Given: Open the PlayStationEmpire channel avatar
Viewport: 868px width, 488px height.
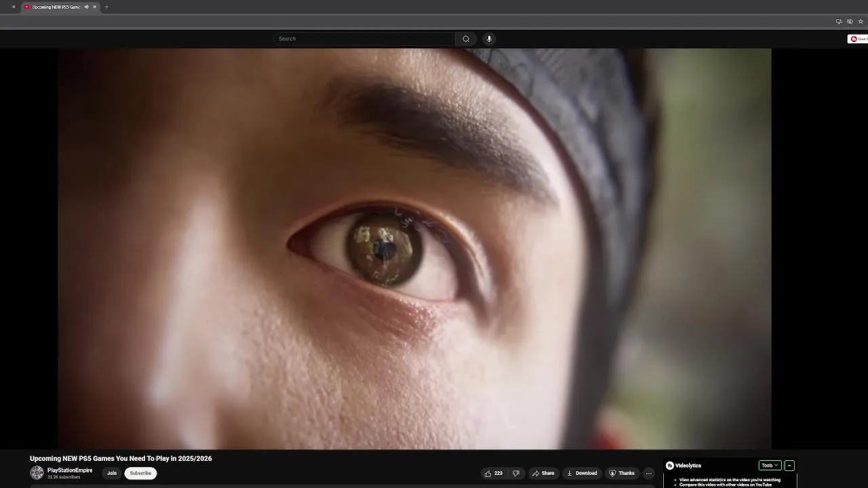Looking at the screenshot, I should tap(37, 473).
